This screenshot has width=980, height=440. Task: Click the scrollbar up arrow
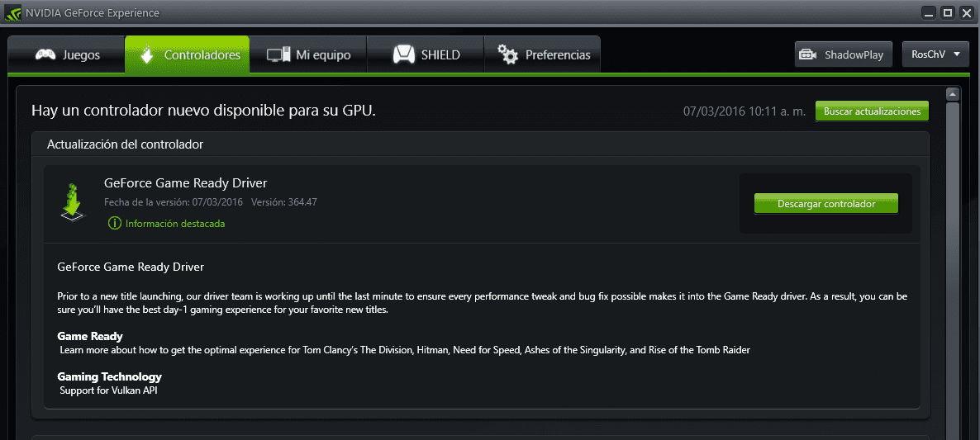click(x=953, y=94)
